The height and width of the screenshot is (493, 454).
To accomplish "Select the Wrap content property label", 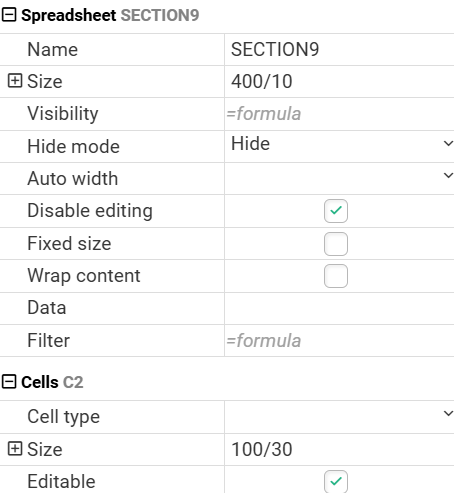I will (84, 276).
